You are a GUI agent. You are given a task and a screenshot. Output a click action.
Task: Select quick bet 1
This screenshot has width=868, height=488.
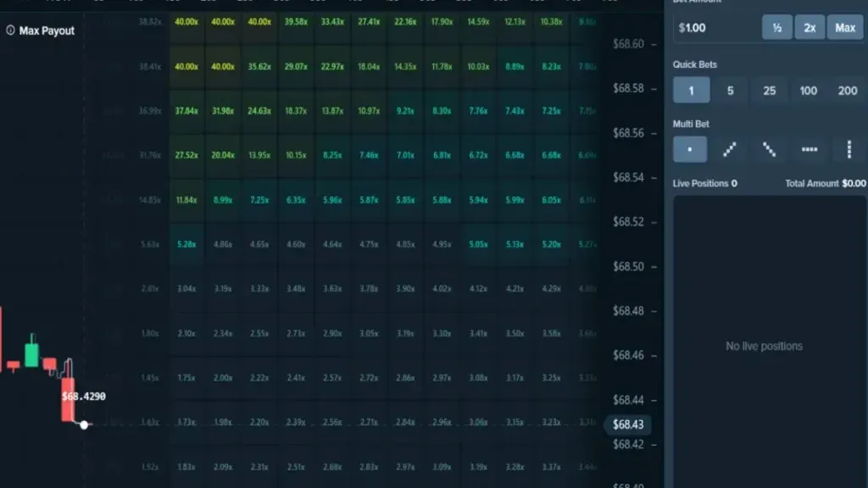(692, 90)
